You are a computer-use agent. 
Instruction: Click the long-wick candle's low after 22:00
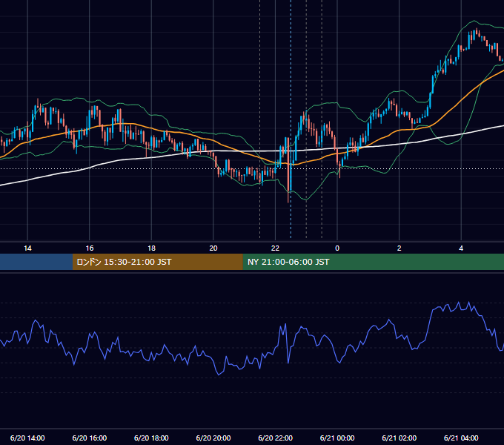pos(288,201)
